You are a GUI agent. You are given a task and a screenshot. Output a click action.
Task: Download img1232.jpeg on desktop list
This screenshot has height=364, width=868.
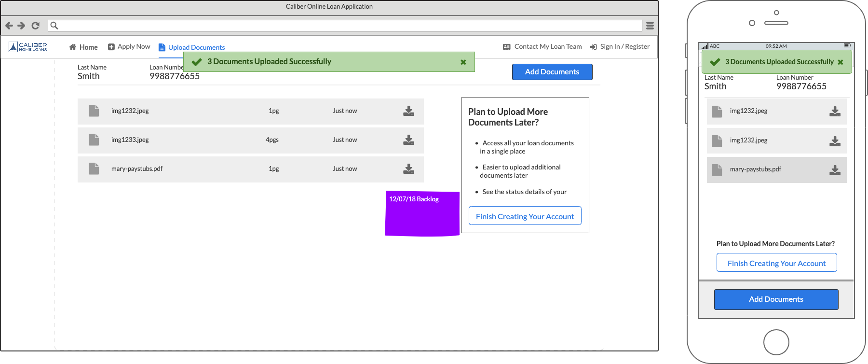408,111
